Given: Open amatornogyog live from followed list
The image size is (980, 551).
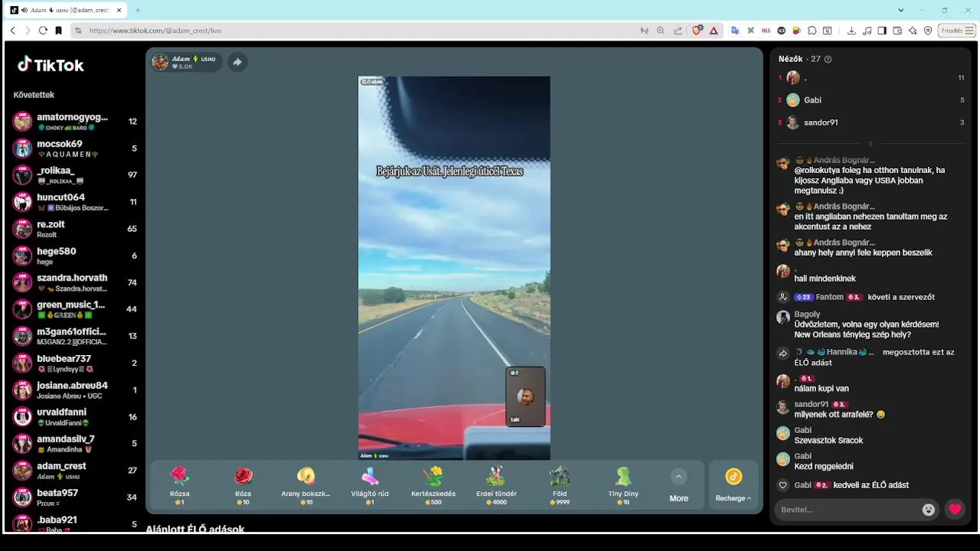Looking at the screenshot, I should 75,122.
